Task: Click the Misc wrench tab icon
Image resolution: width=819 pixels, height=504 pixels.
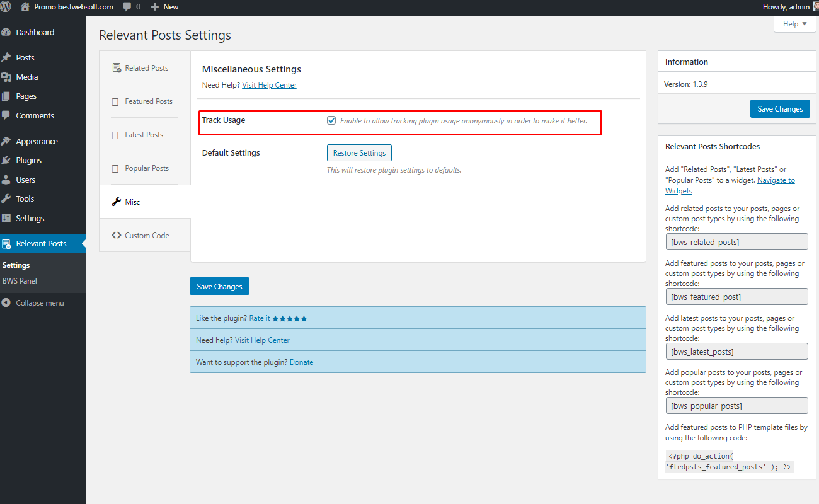Action: click(x=116, y=202)
